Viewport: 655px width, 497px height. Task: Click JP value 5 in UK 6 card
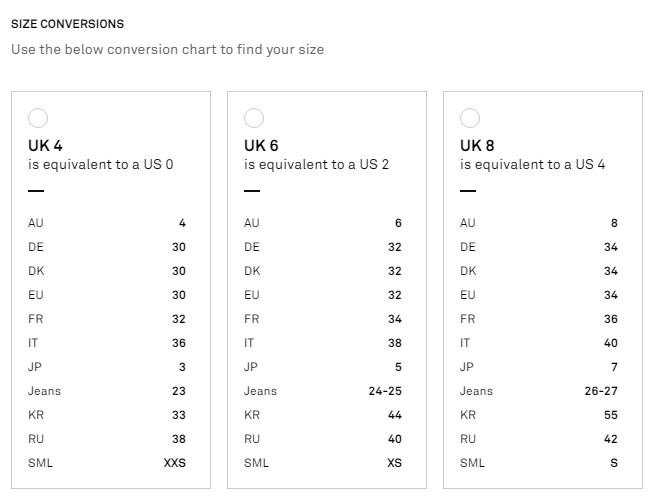pyautogui.click(x=398, y=367)
